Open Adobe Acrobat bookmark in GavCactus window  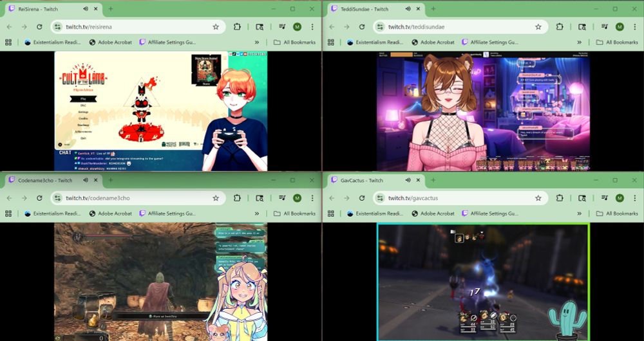click(433, 214)
